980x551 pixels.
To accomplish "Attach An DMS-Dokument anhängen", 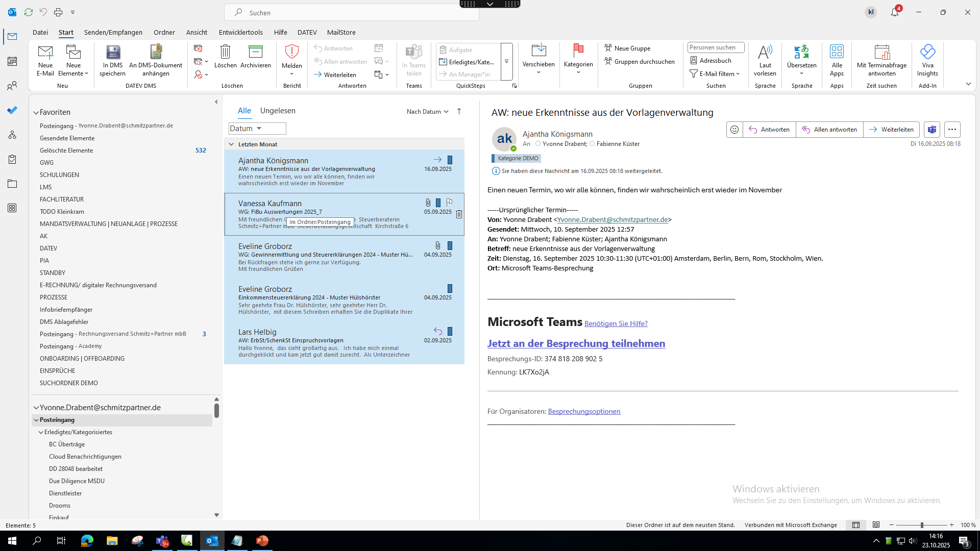I will (x=156, y=61).
